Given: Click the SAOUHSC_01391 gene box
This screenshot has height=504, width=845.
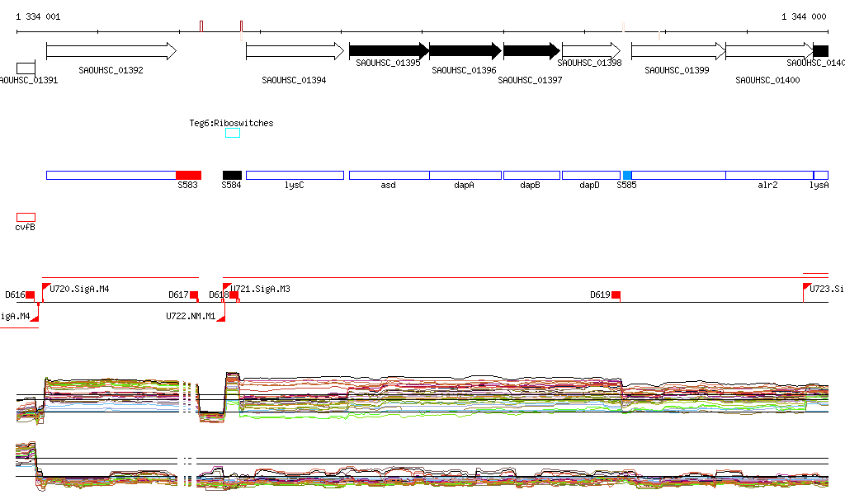Looking at the screenshot, I should 26,68.
